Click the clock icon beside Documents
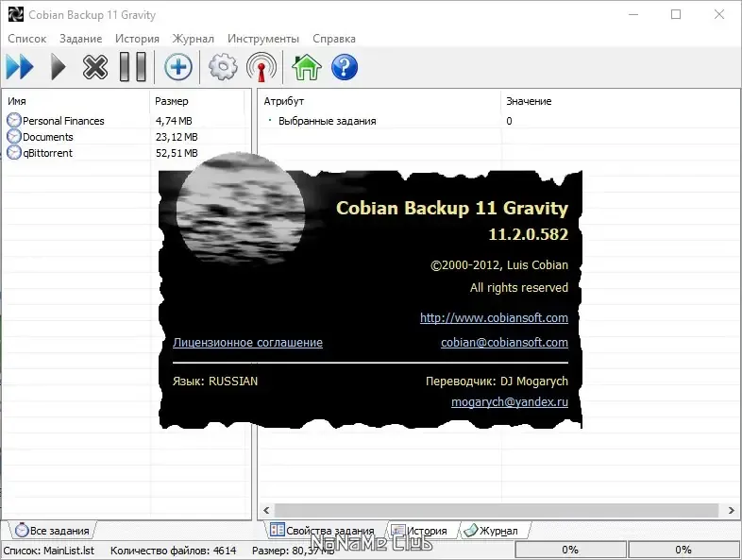Screen dimensions: 742x560 [x=14, y=137]
